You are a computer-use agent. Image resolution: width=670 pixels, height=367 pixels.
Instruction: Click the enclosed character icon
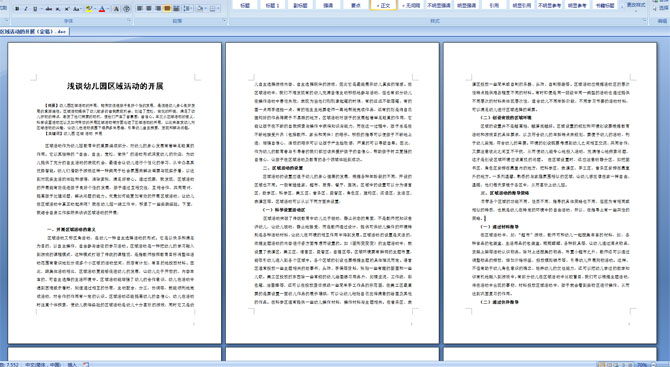coord(126,9)
